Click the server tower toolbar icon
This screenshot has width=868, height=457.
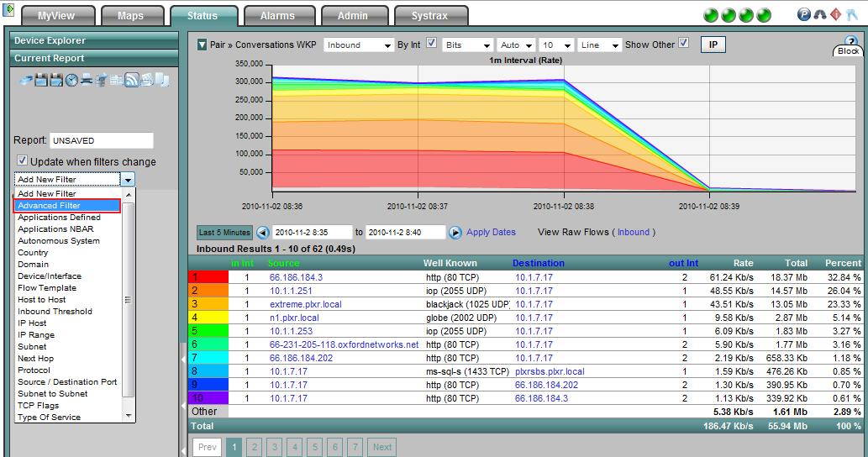(102, 81)
